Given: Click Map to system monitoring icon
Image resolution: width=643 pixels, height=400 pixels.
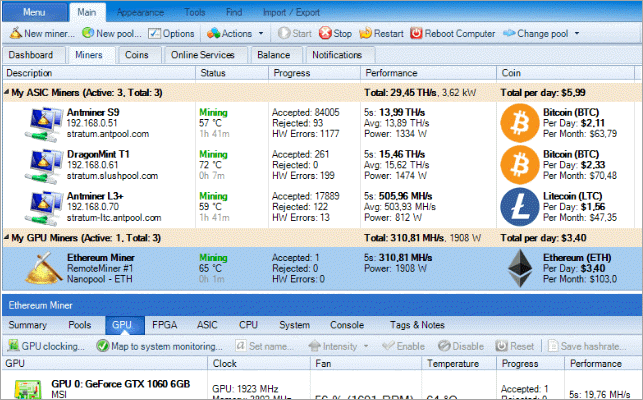Looking at the screenshot, I should [x=102, y=346].
